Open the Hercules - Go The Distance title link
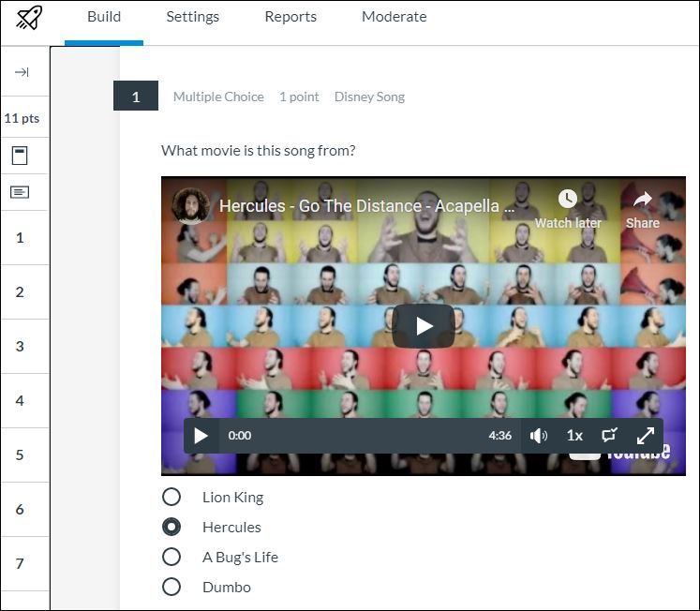The width and height of the screenshot is (700, 611). 366,206
